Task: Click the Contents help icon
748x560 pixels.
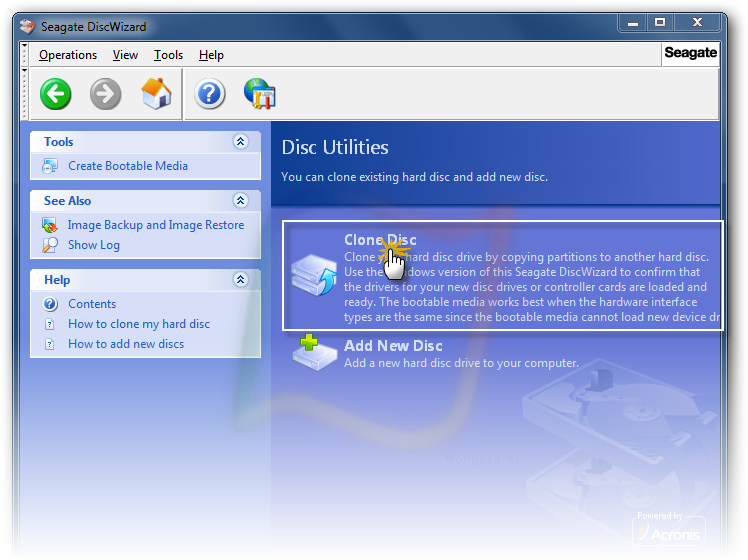Action: [x=50, y=304]
